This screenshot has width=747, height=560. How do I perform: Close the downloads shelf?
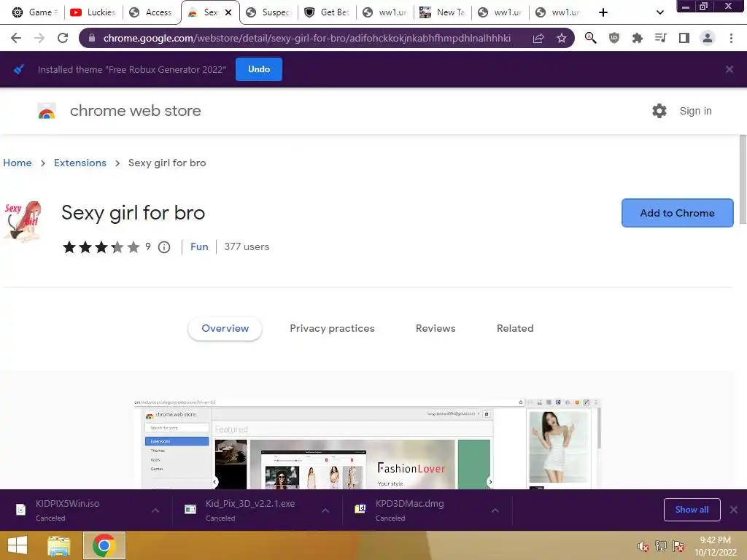[734, 510]
